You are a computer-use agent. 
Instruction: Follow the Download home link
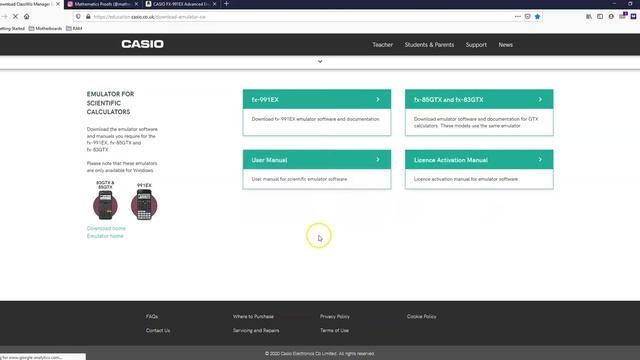click(106, 228)
